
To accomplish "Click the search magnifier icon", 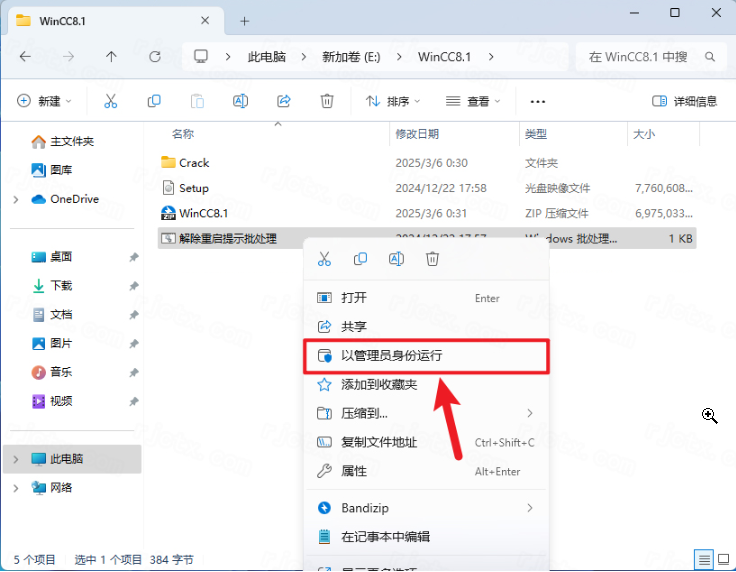I will [710, 57].
